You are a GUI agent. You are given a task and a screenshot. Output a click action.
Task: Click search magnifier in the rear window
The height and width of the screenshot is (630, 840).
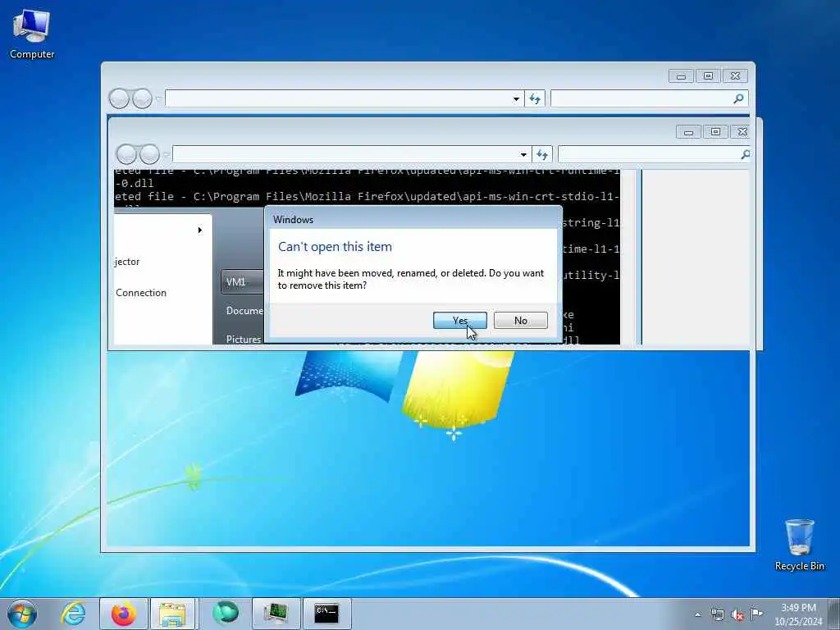pos(739,98)
